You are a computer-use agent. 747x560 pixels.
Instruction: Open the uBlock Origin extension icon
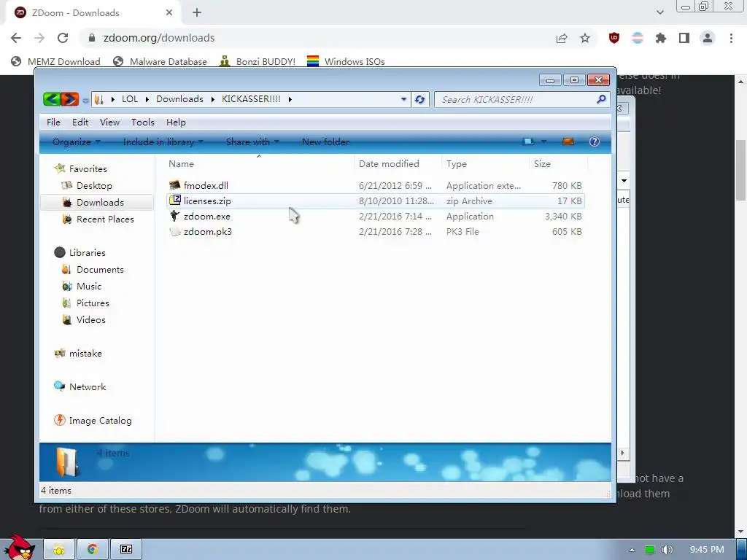614,38
